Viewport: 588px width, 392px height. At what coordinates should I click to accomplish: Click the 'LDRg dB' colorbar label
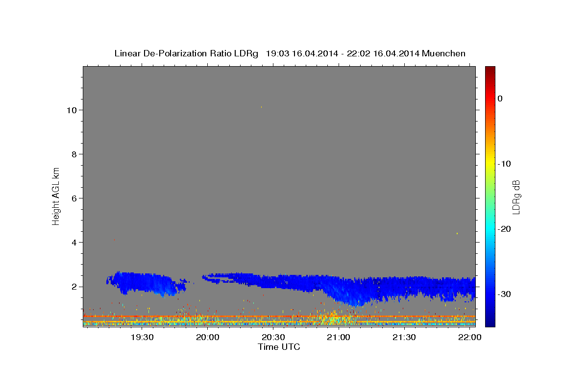point(516,197)
